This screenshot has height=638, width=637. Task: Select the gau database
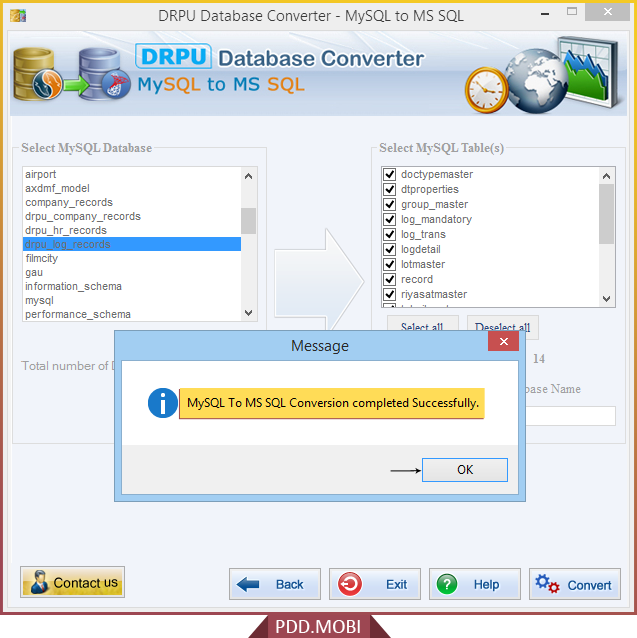[x=132, y=272]
